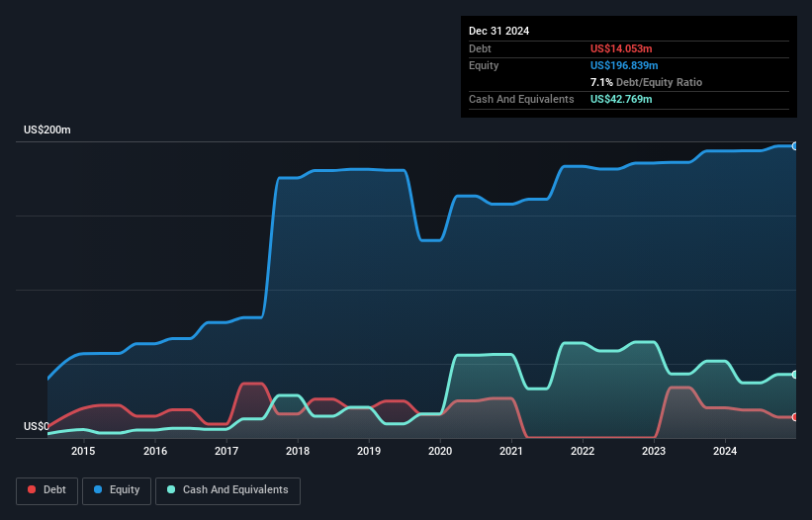Click the 2019 x-axis label

coord(369,451)
